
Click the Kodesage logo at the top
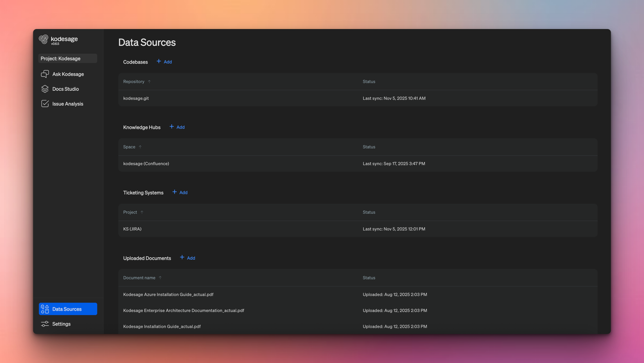click(x=57, y=40)
